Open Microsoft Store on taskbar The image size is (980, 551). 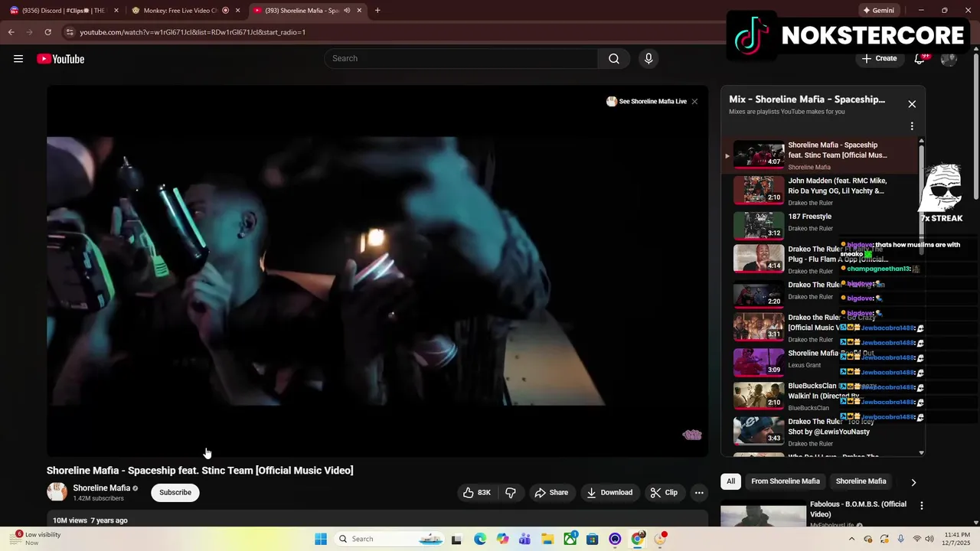[x=593, y=539]
